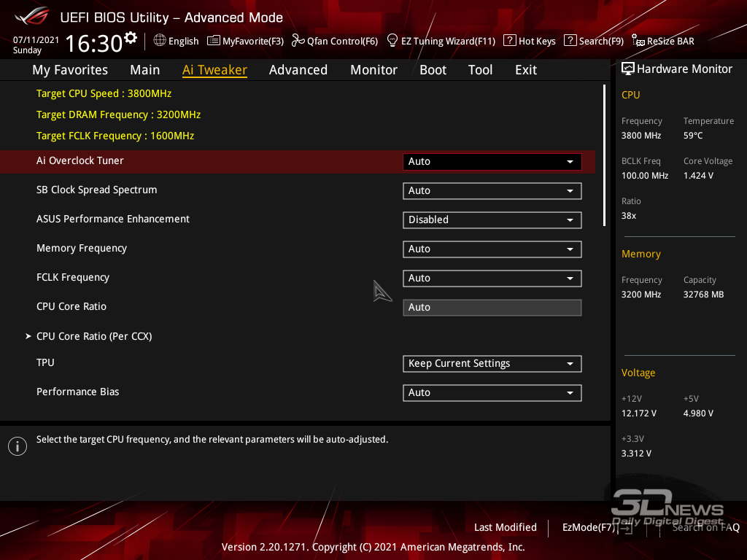The width and height of the screenshot is (747, 560).
Task: Click the MyFavorite list icon
Action: 214,41
